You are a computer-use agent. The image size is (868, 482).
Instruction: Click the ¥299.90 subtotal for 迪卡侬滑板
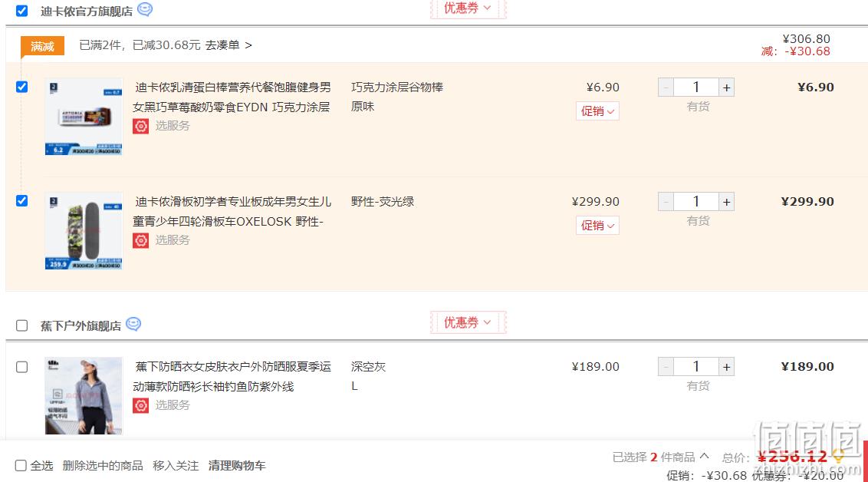click(807, 202)
